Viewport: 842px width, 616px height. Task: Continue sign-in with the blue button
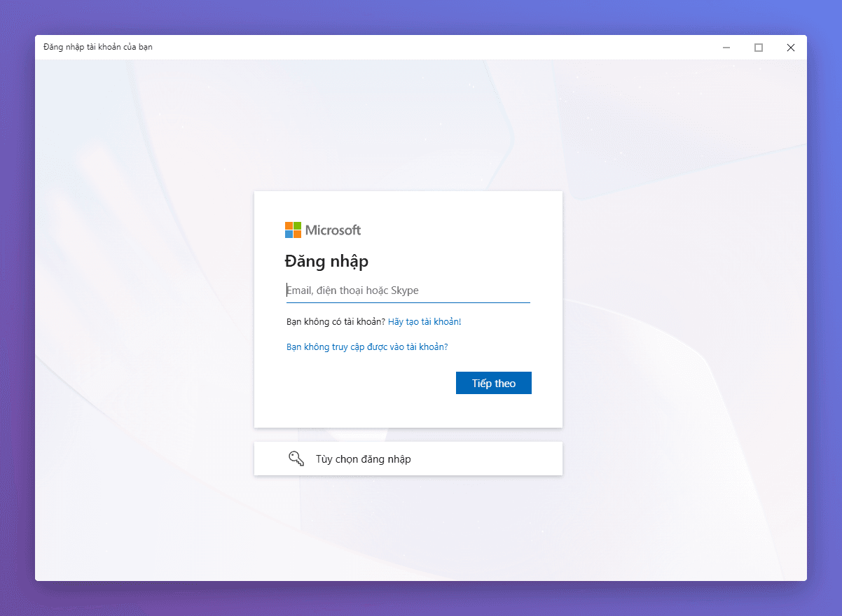click(x=493, y=383)
